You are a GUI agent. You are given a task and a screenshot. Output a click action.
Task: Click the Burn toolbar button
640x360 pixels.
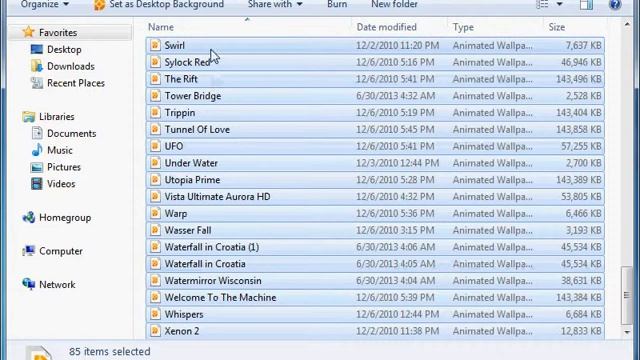[337, 4]
